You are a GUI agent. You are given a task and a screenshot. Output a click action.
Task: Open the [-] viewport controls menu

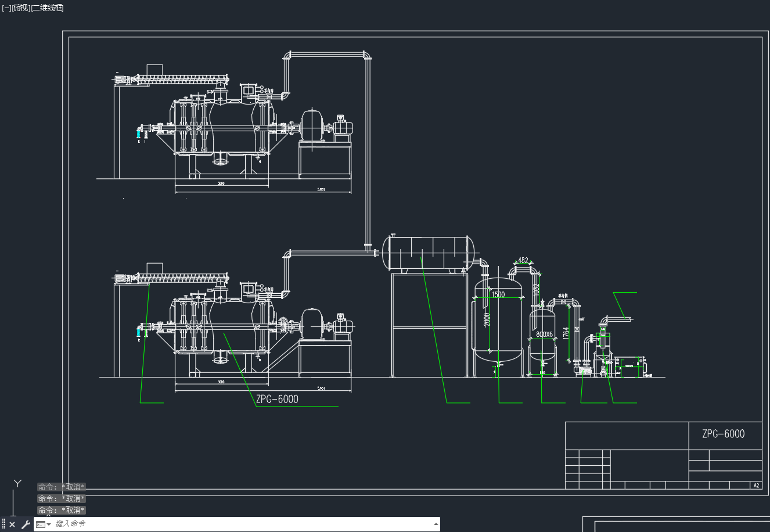(x=6, y=8)
